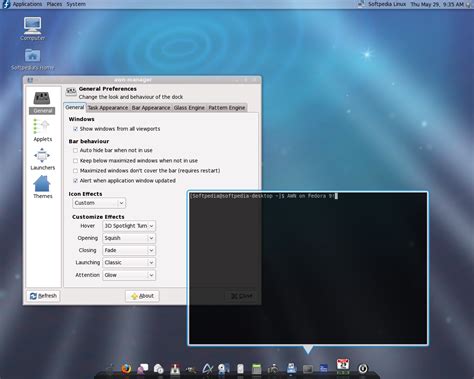The image size is (474, 379).
Task: Open the Hover effect dropdown
Action: point(129,226)
